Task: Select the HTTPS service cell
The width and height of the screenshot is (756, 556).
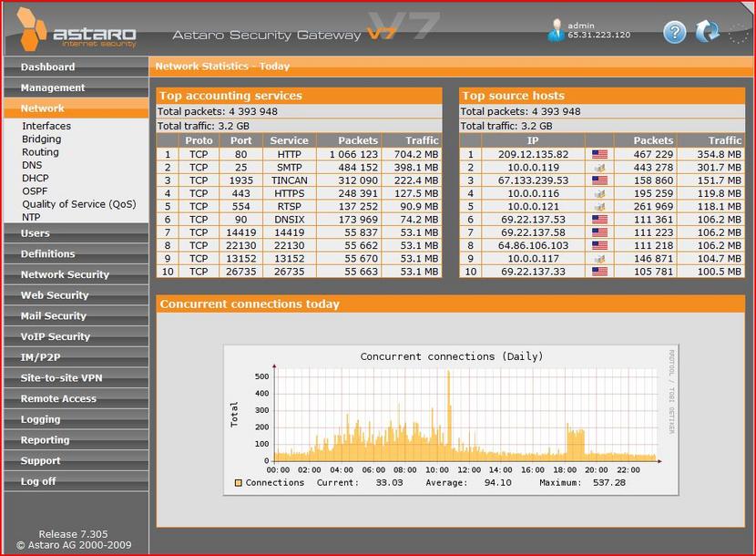Action: (x=290, y=193)
